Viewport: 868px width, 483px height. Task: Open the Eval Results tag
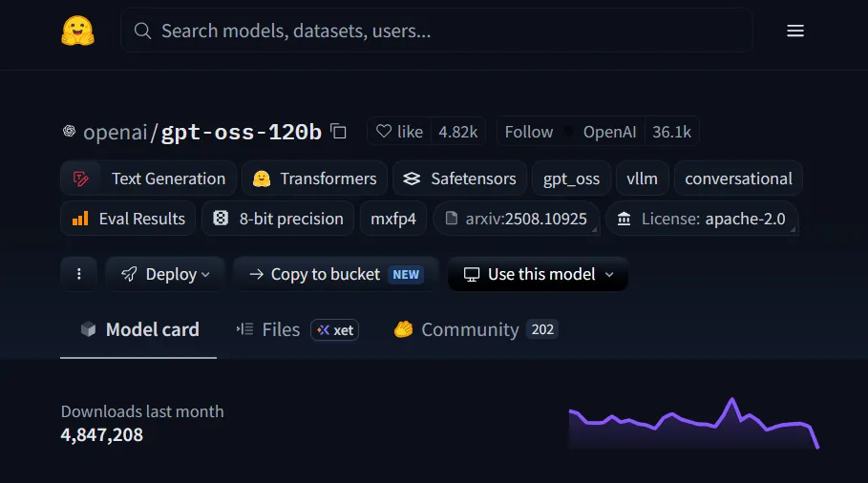pos(128,219)
